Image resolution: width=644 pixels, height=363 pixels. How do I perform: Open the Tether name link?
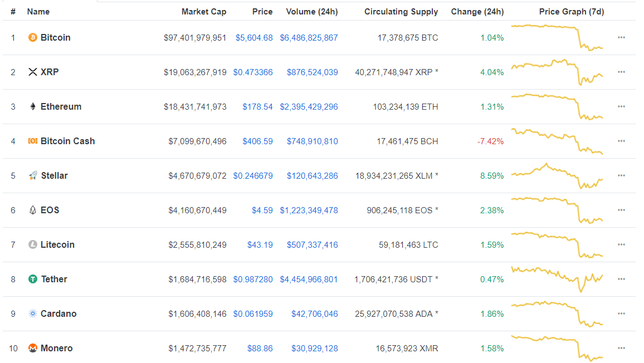(54, 279)
